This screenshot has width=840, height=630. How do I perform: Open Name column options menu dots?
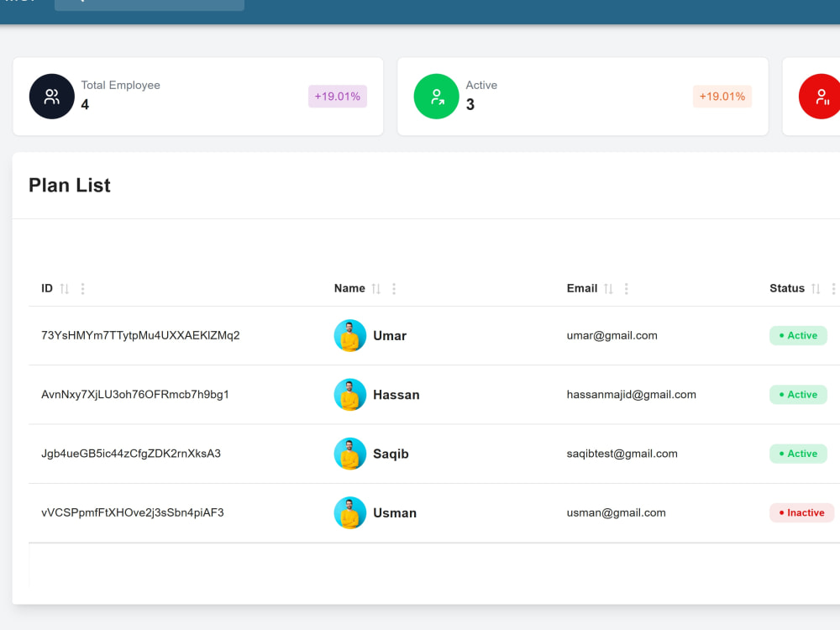394,289
